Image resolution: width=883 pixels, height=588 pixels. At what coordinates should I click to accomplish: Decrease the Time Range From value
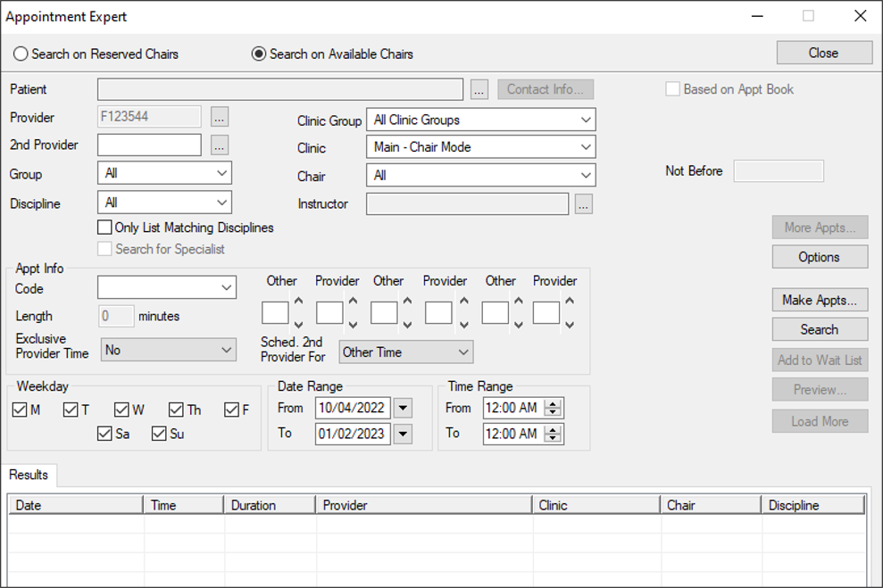(x=553, y=412)
